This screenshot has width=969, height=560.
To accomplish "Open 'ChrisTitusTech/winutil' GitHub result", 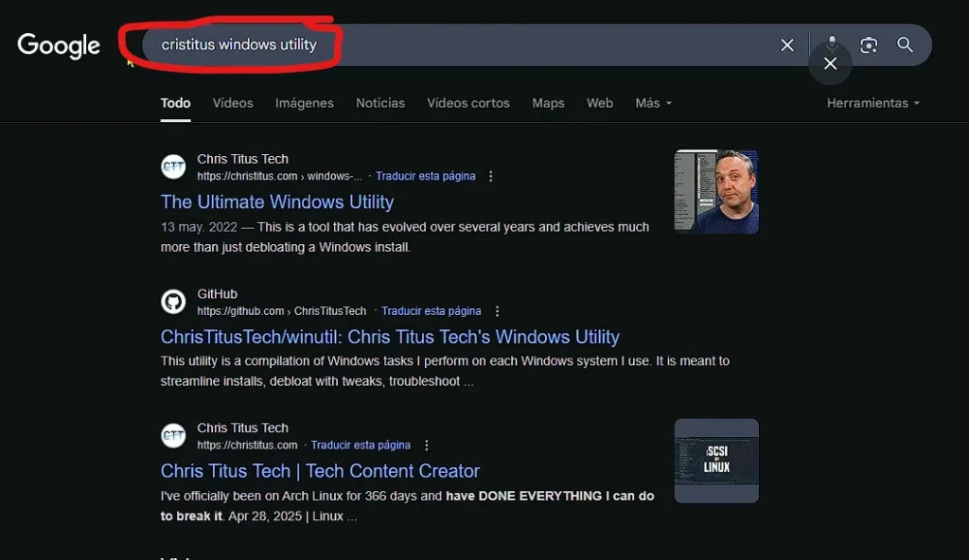I will point(390,337).
